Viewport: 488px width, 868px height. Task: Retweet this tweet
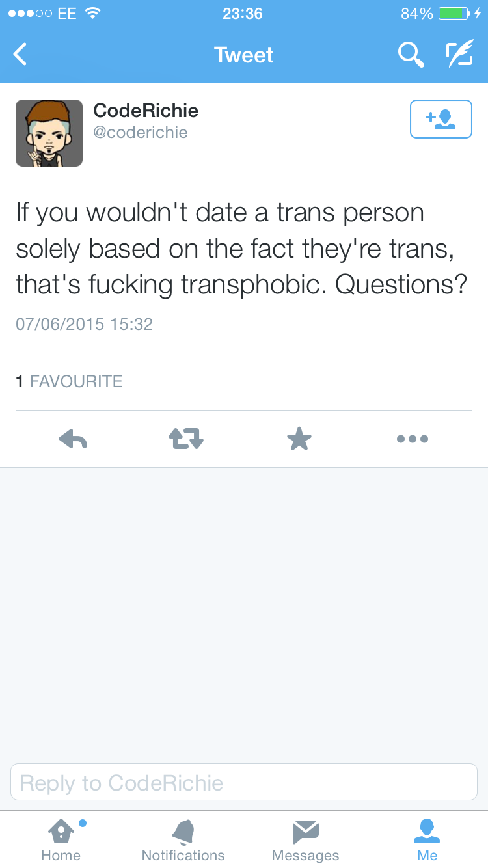pos(186,439)
